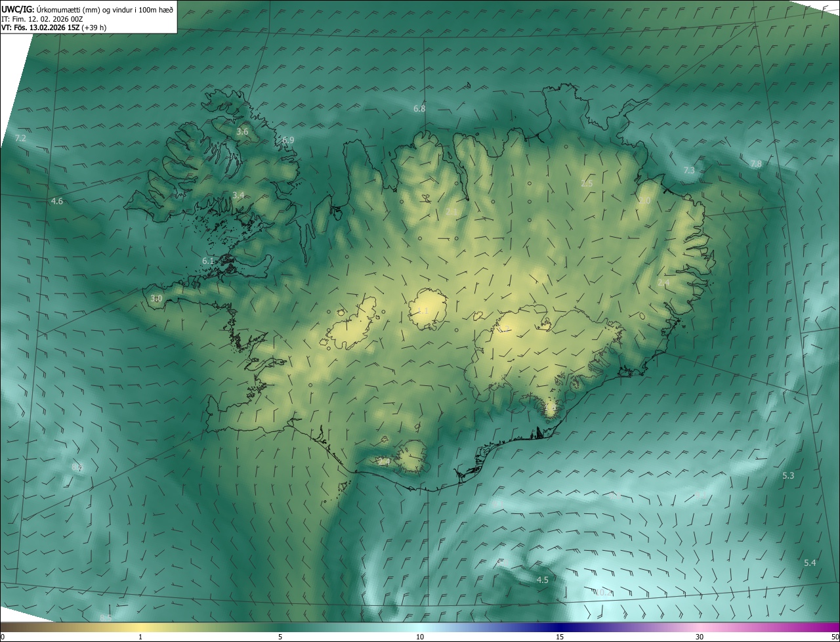Click the 15 tick on the color scale
This screenshot has width=840, height=642.
[x=560, y=637]
